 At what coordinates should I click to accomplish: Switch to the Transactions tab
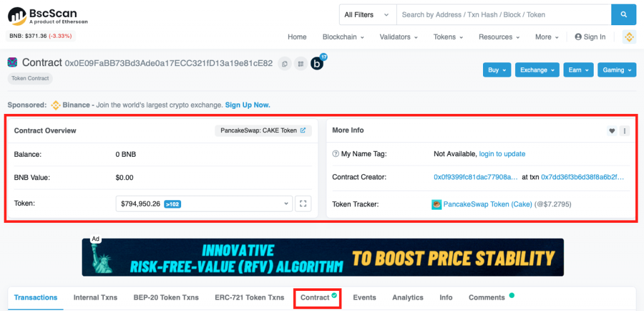(x=36, y=297)
